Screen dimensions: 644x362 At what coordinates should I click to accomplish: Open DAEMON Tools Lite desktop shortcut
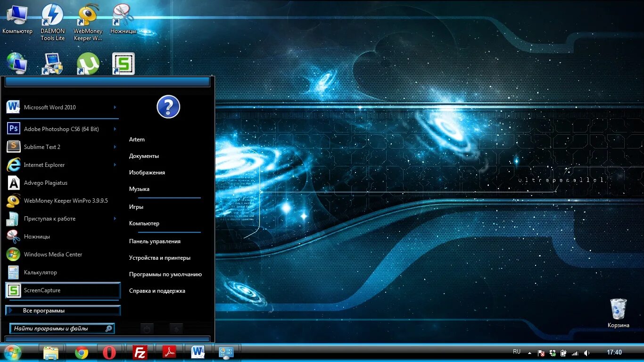[52, 22]
